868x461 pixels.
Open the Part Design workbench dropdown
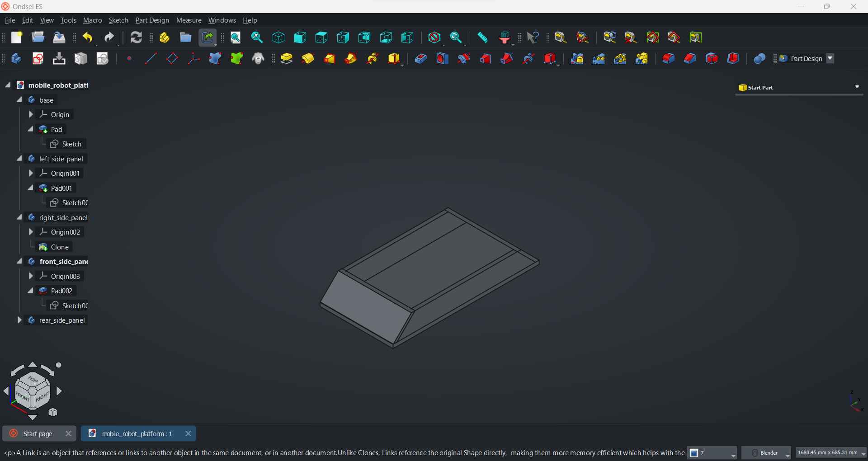point(831,59)
